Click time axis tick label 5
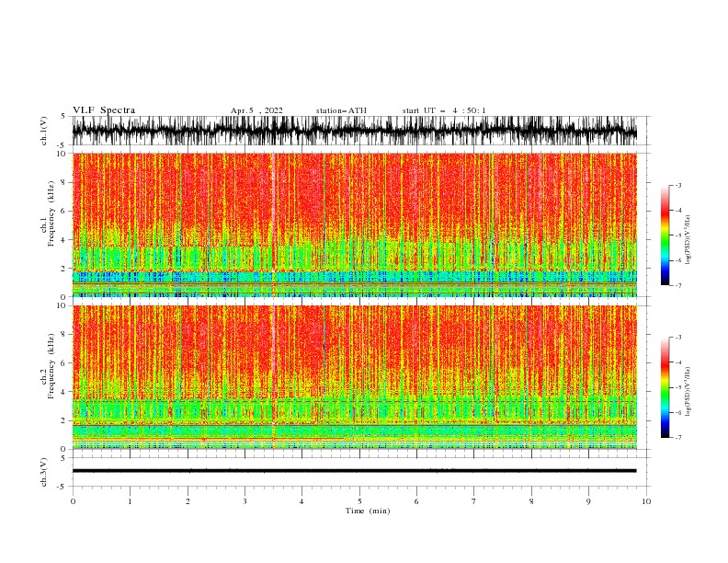This screenshot has width=728, height=563. coord(359,501)
